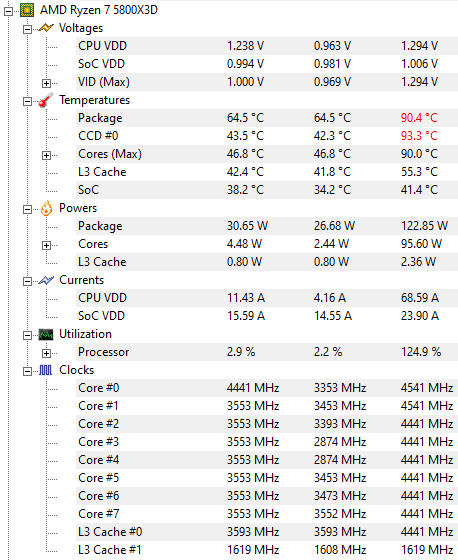Select the L3 Cache #1 clock row
Screen dimensions: 458x560
pos(267,550)
